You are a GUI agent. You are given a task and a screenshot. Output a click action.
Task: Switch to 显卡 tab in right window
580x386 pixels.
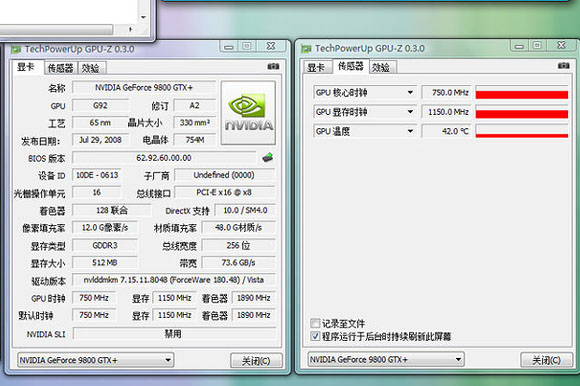(316, 67)
